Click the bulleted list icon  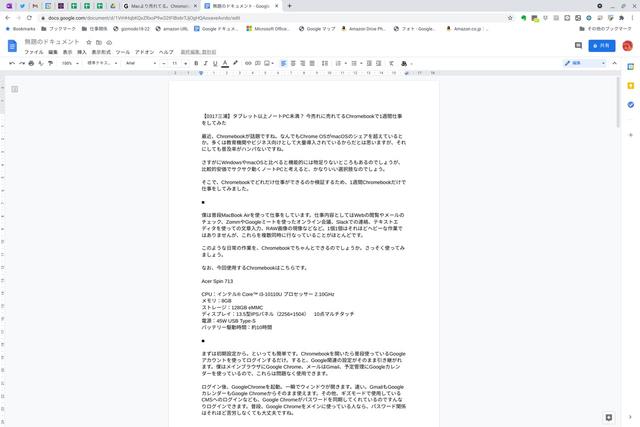[x=354, y=63]
